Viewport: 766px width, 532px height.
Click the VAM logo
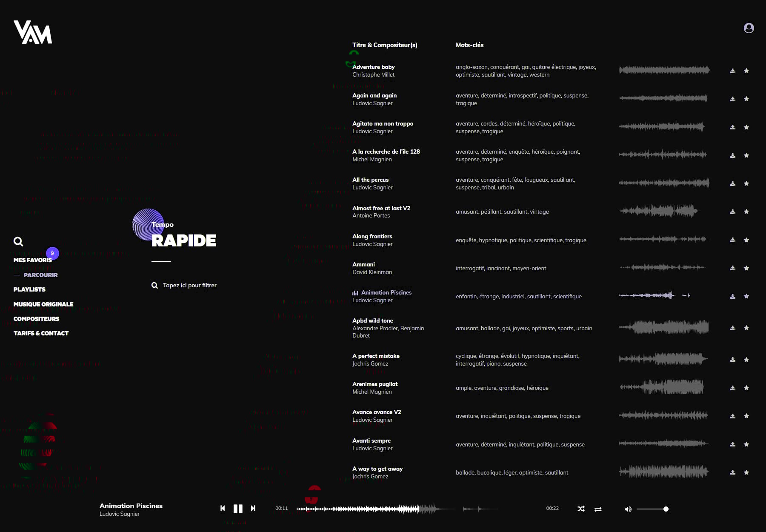(x=33, y=32)
